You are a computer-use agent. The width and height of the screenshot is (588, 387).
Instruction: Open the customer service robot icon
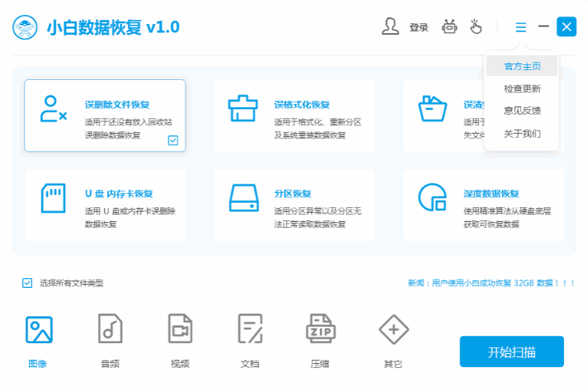[449, 26]
